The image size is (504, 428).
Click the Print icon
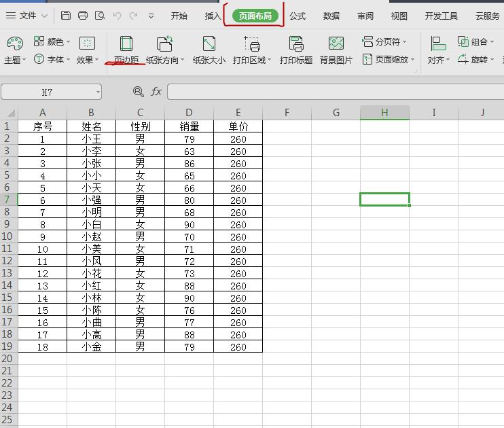pyautogui.click(x=83, y=16)
